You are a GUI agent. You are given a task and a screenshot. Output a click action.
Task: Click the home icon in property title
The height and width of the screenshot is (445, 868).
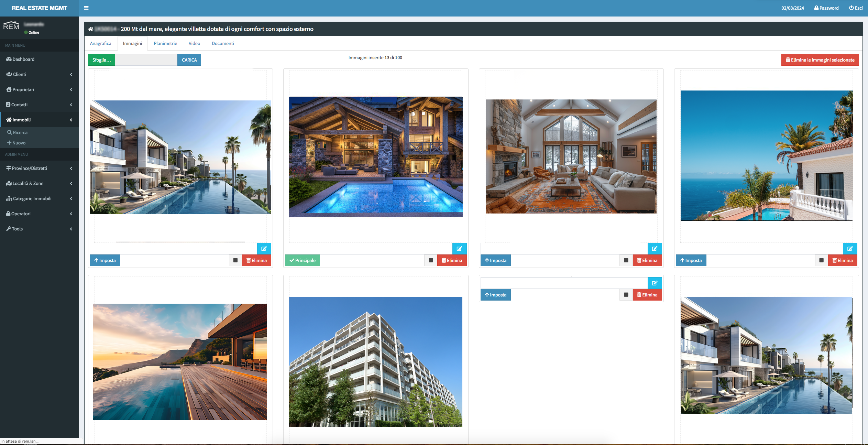[x=91, y=29]
